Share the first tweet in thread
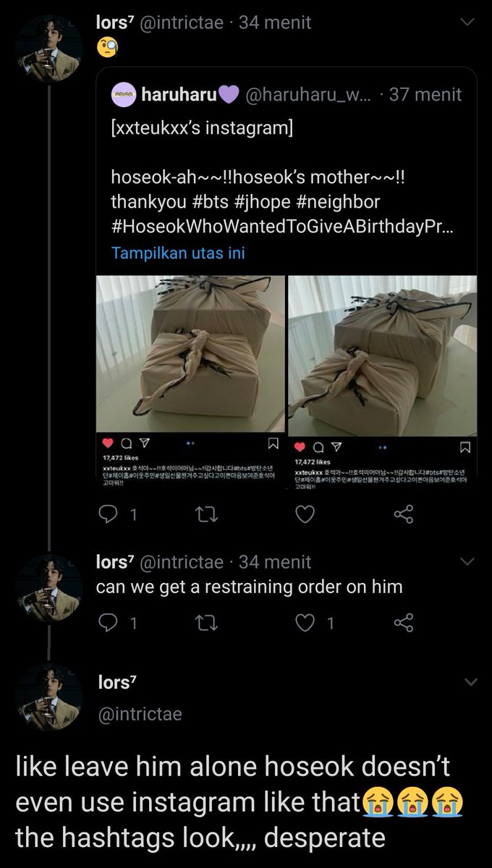 click(x=403, y=514)
